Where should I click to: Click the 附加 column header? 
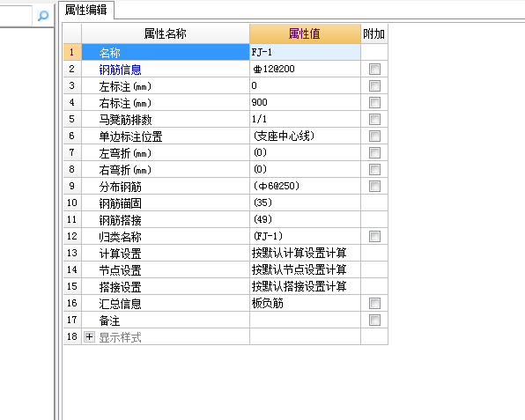click(x=374, y=33)
